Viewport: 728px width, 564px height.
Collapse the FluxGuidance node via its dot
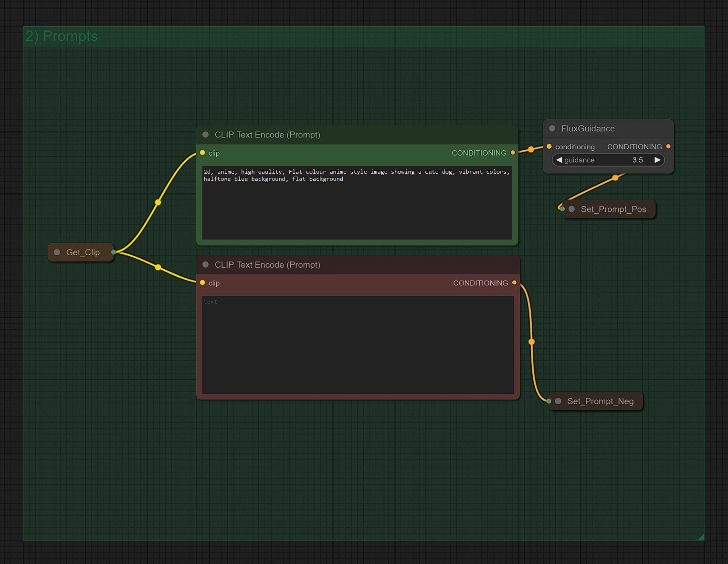point(552,128)
